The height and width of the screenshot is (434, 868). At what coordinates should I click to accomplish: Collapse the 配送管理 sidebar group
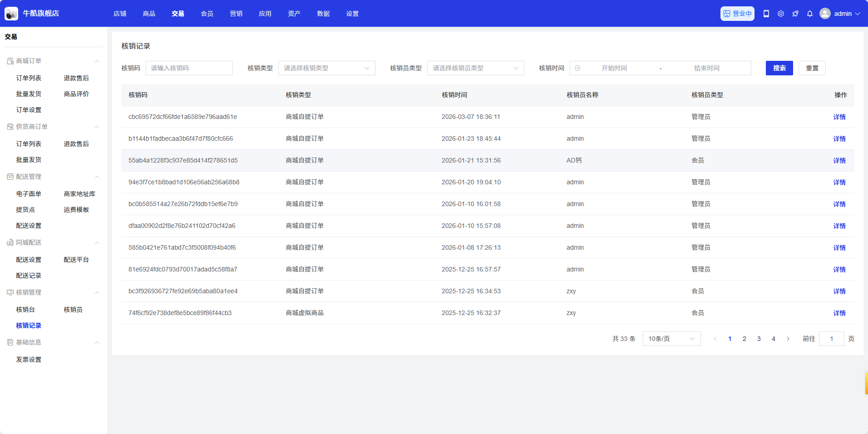[97, 177]
